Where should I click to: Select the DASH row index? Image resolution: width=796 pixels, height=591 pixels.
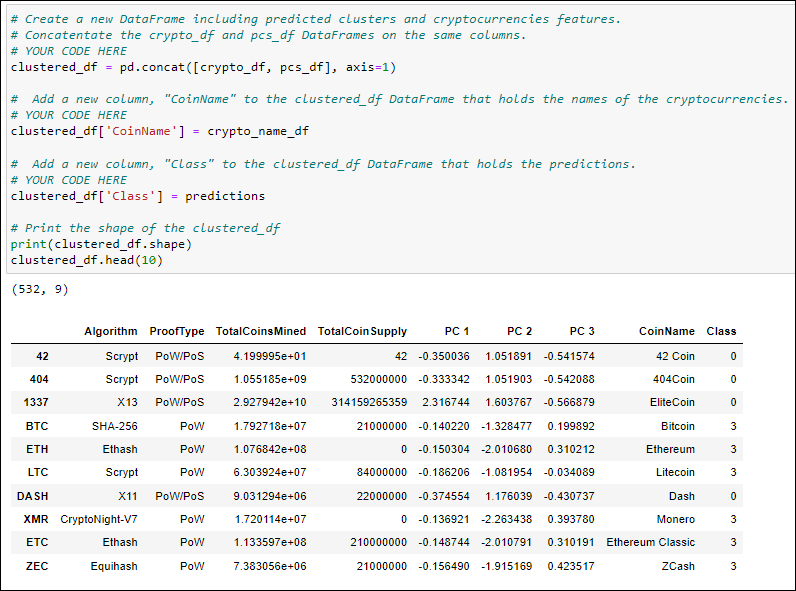click(x=32, y=496)
